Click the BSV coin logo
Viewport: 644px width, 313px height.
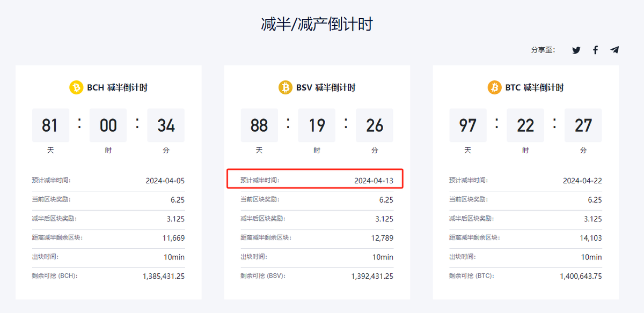(285, 87)
